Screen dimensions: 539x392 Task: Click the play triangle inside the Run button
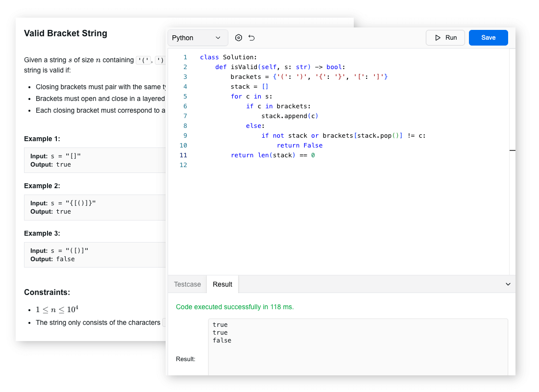(x=438, y=37)
